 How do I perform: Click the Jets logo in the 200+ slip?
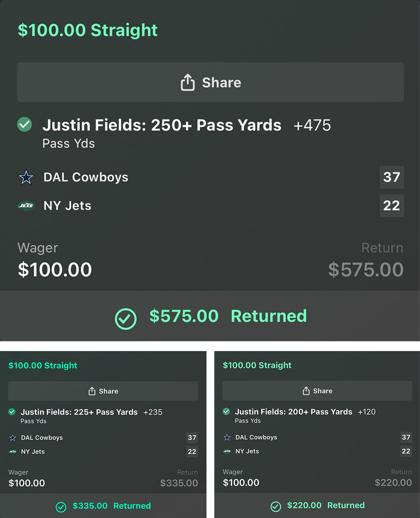[x=227, y=451]
